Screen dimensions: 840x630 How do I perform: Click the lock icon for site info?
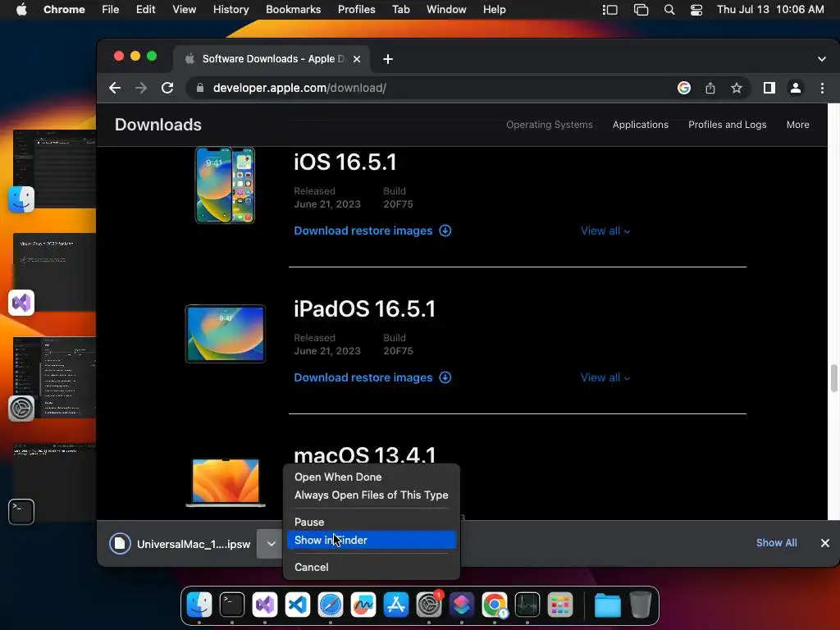[x=200, y=88]
